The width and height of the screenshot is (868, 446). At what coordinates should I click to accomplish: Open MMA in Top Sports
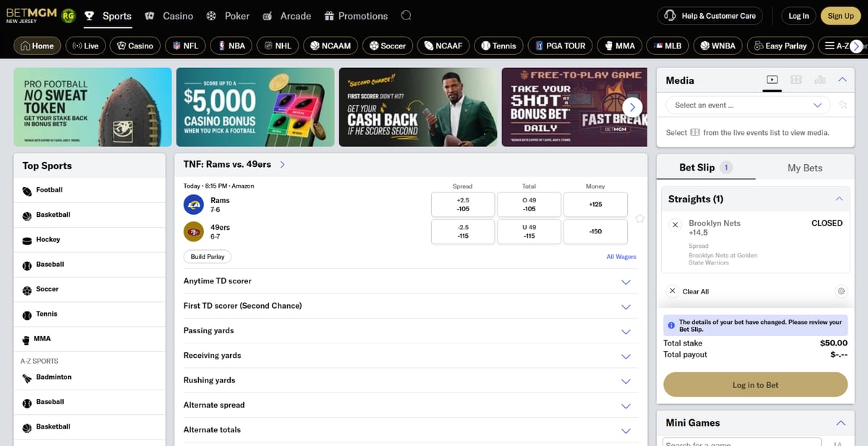pos(89,339)
